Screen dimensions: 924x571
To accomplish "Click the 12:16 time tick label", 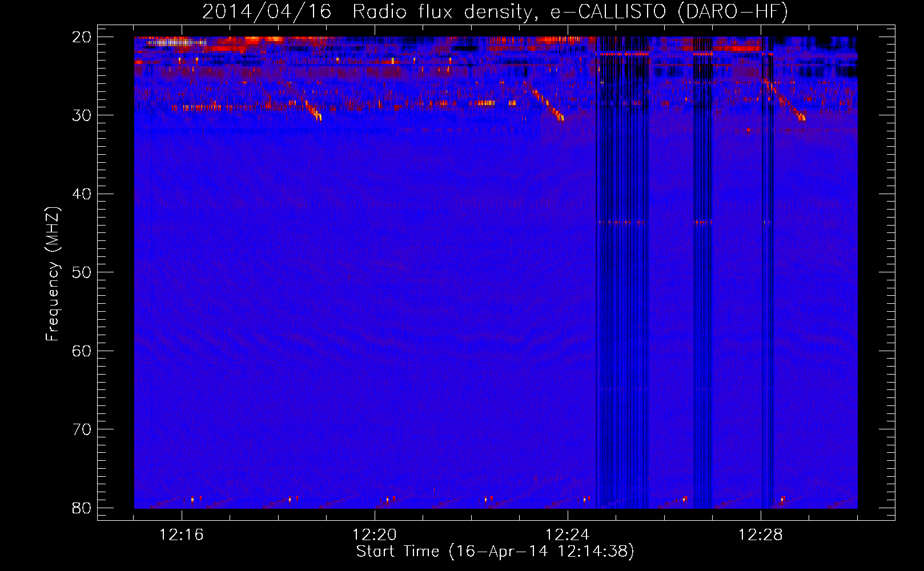I will [x=182, y=535].
